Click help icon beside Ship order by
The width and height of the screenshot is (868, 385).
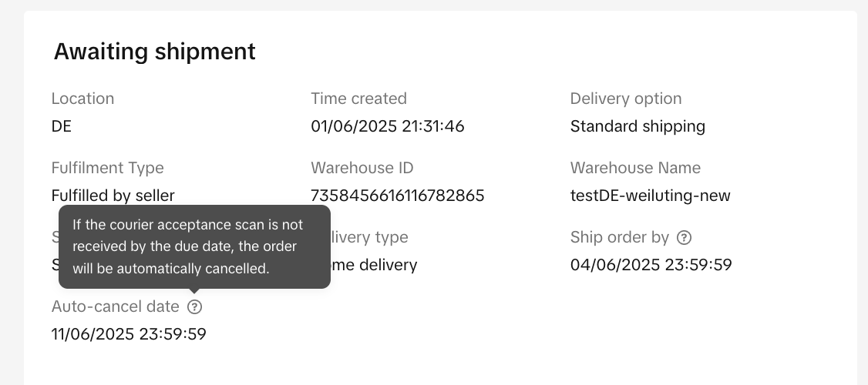(x=684, y=237)
